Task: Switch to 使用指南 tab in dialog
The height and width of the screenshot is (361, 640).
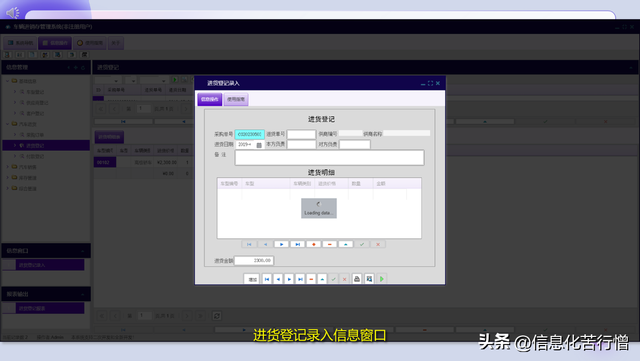Action: (x=236, y=99)
